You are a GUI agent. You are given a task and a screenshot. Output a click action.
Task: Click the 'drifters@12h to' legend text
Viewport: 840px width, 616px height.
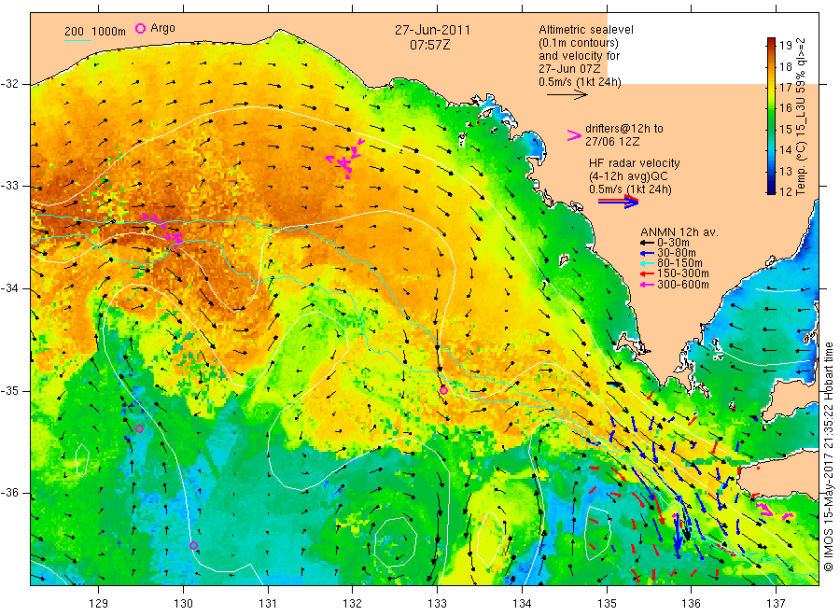tap(624, 129)
